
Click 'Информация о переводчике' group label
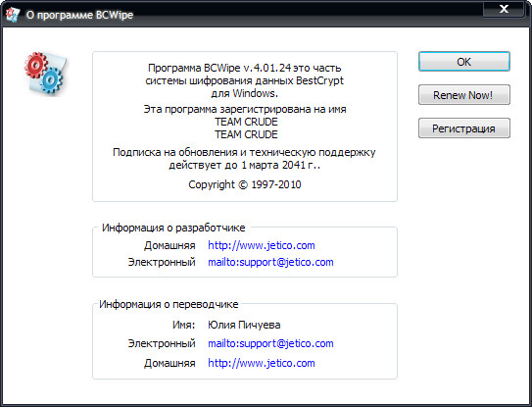click(169, 304)
